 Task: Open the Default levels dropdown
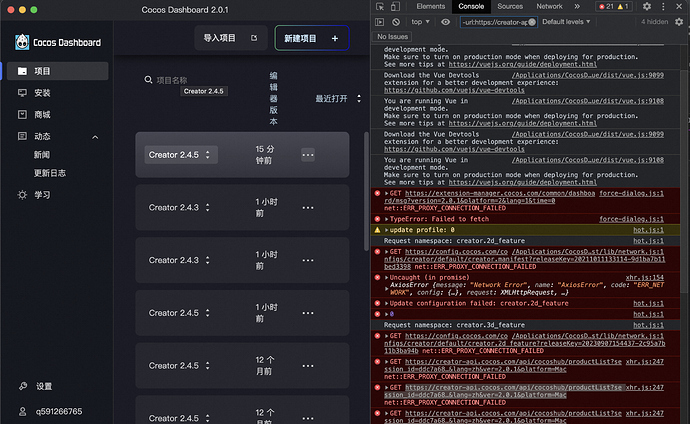pyautogui.click(x=566, y=22)
